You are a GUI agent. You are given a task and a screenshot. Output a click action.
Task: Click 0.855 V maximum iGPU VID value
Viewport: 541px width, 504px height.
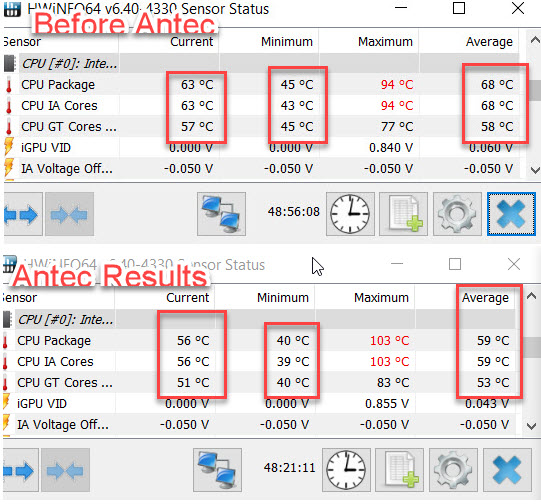[x=387, y=404]
